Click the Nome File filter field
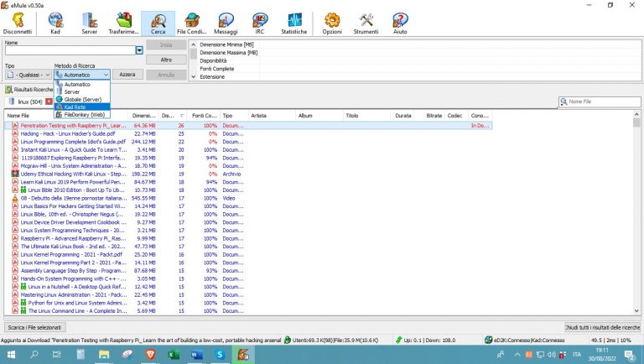 600,101
